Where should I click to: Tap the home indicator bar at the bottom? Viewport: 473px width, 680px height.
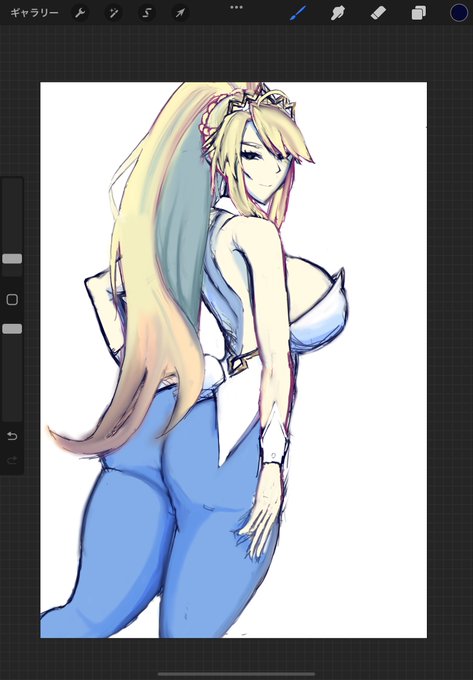[236, 674]
